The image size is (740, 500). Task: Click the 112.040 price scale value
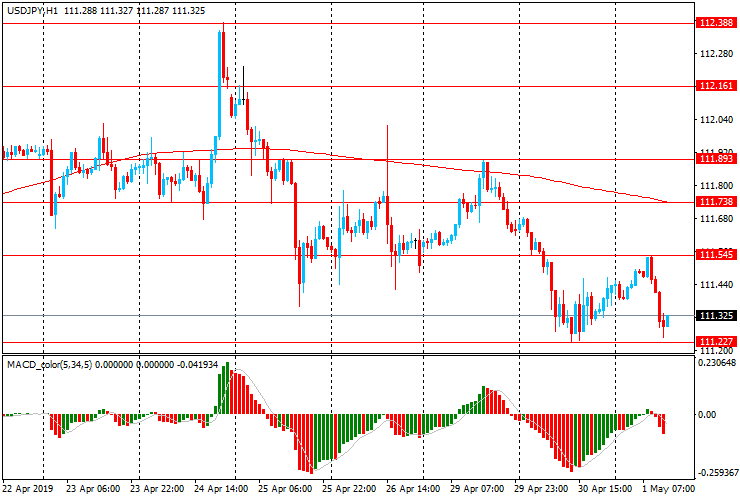pos(716,120)
